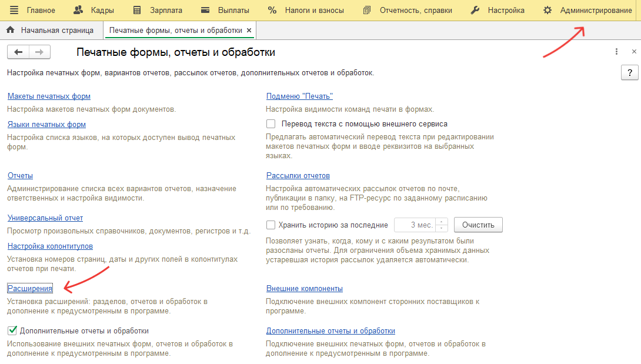
Task: Open the Администрирование menu
Action: (596, 10)
